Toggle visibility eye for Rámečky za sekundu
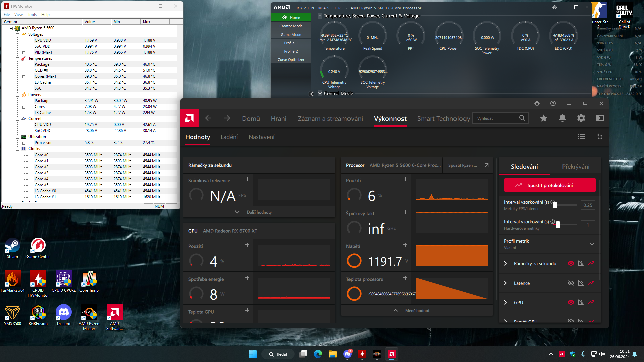 (x=571, y=263)
